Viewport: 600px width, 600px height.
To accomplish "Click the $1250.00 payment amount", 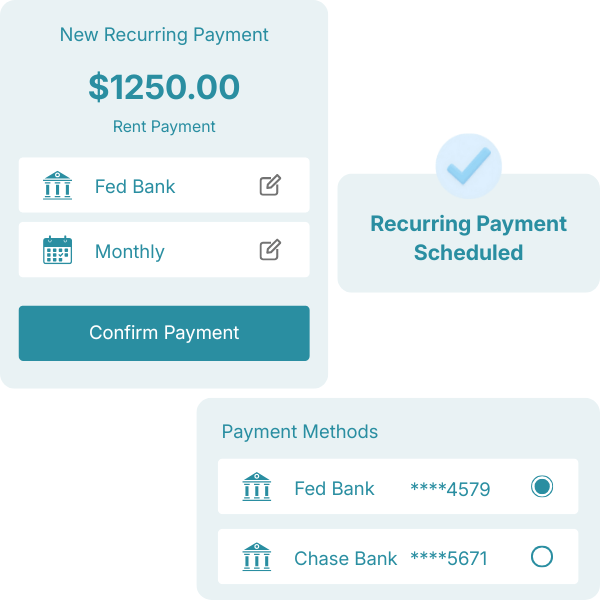I will [x=164, y=87].
